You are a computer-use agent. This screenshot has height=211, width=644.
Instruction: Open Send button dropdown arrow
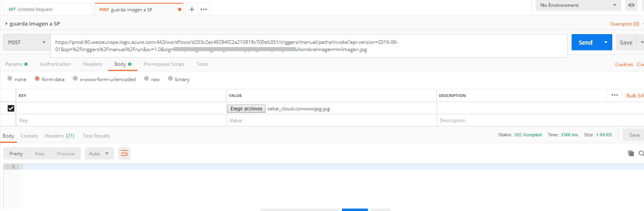pos(606,42)
